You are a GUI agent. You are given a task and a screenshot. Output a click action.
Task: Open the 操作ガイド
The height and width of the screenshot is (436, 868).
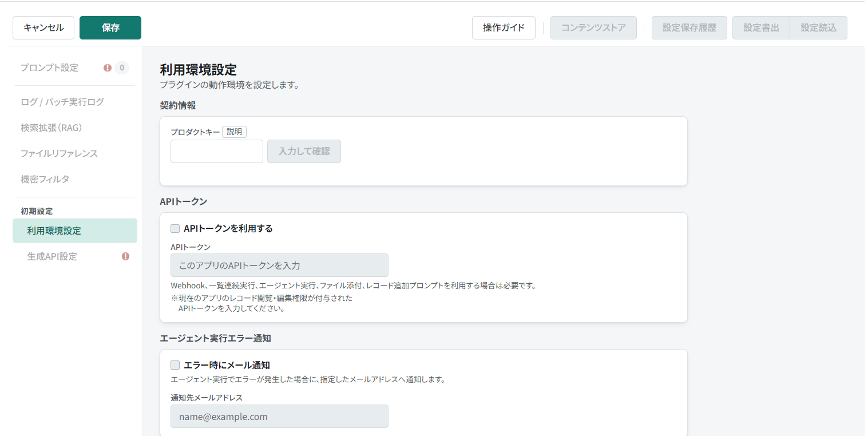[x=504, y=27]
